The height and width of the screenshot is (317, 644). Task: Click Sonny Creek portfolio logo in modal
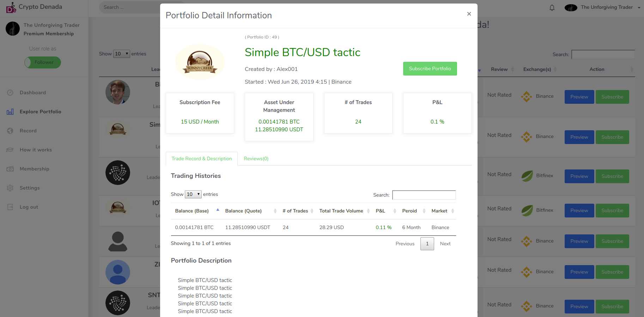point(200,62)
